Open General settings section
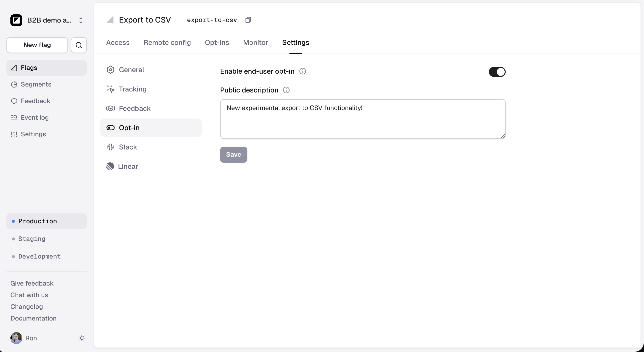Screen dimensions: 644x352 click(x=151, y=70)
